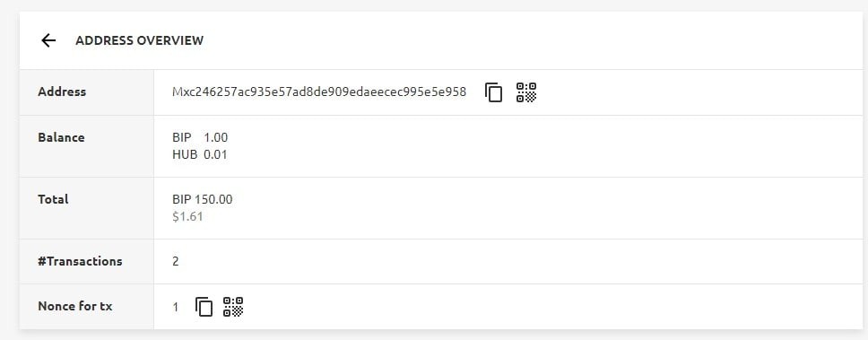Click BIP 1.00 balance entry

(x=200, y=137)
